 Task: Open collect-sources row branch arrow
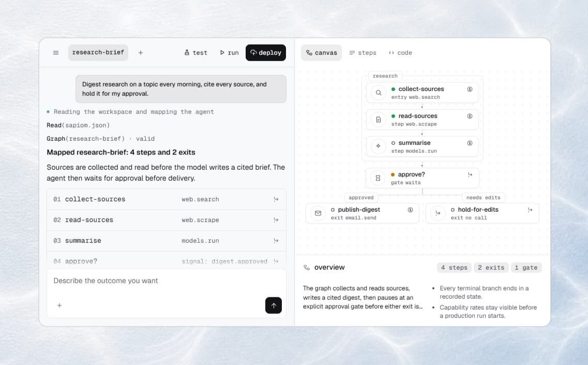click(x=276, y=199)
